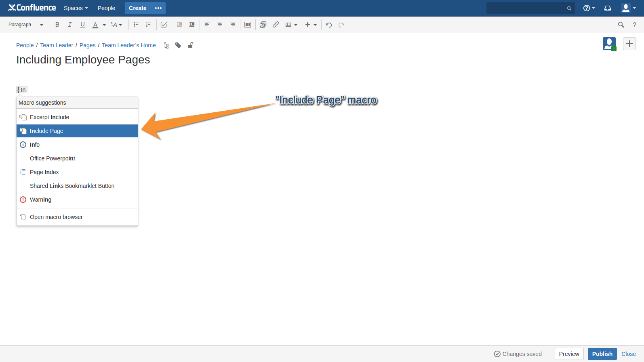Open Team Leader's Home breadcrumb link
This screenshot has height=362, width=644.
129,45
